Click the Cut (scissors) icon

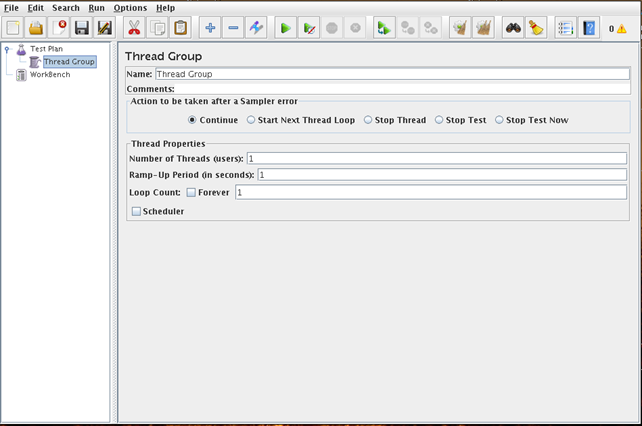pos(134,29)
